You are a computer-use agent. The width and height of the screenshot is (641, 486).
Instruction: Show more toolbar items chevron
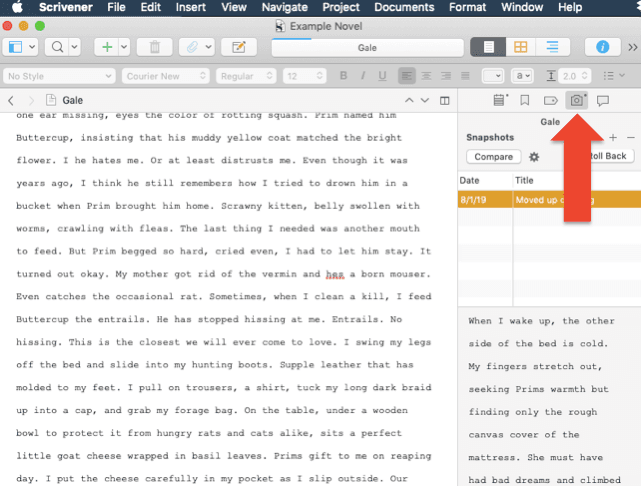click(x=632, y=47)
